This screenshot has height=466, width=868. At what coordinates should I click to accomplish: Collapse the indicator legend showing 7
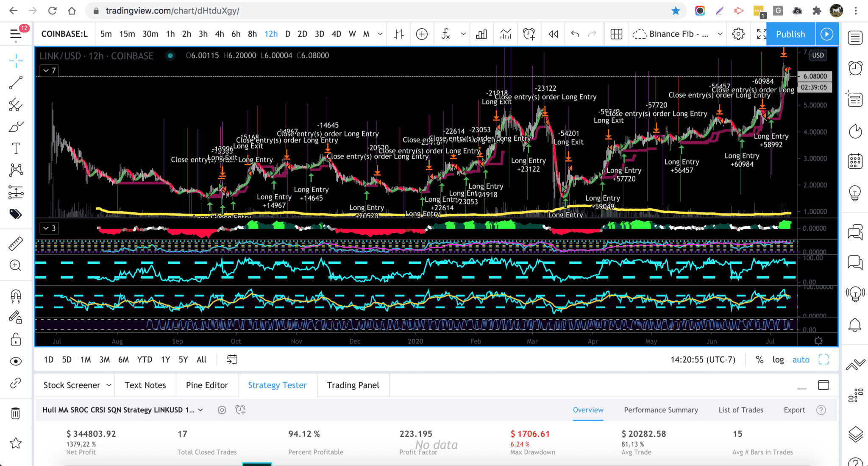click(49, 70)
